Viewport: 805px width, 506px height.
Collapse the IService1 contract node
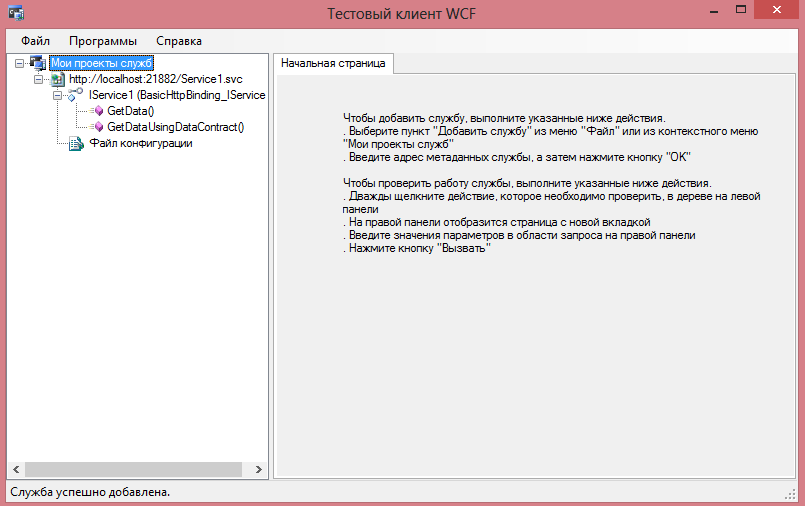point(58,95)
